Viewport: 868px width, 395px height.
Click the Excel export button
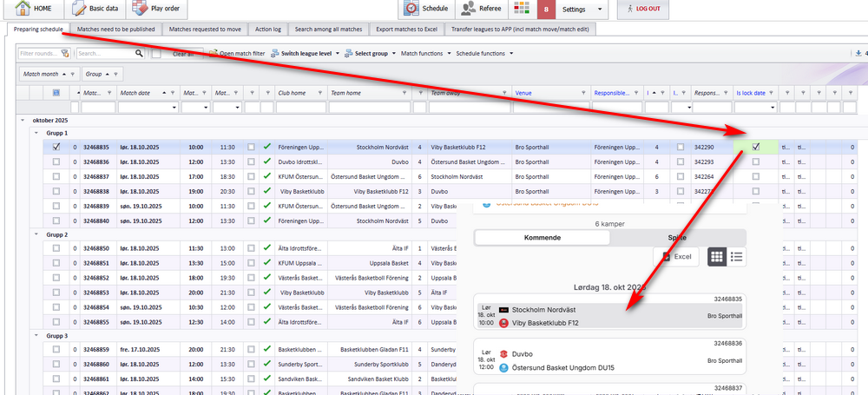point(675,256)
